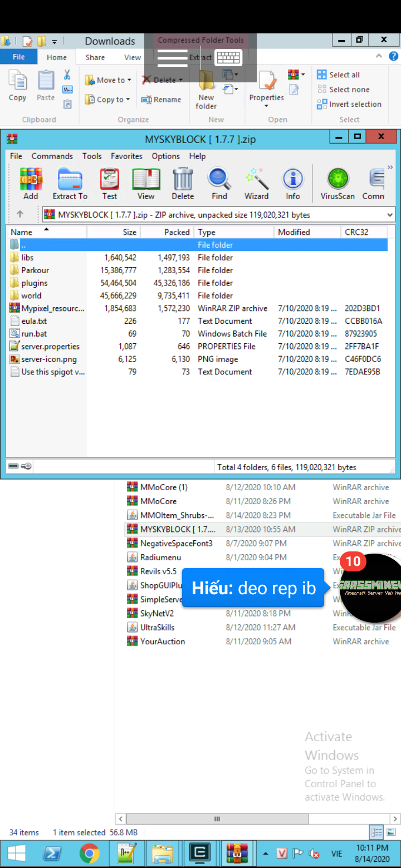Click Select all in ribbon
The width and height of the screenshot is (401, 868).
point(338,75)
